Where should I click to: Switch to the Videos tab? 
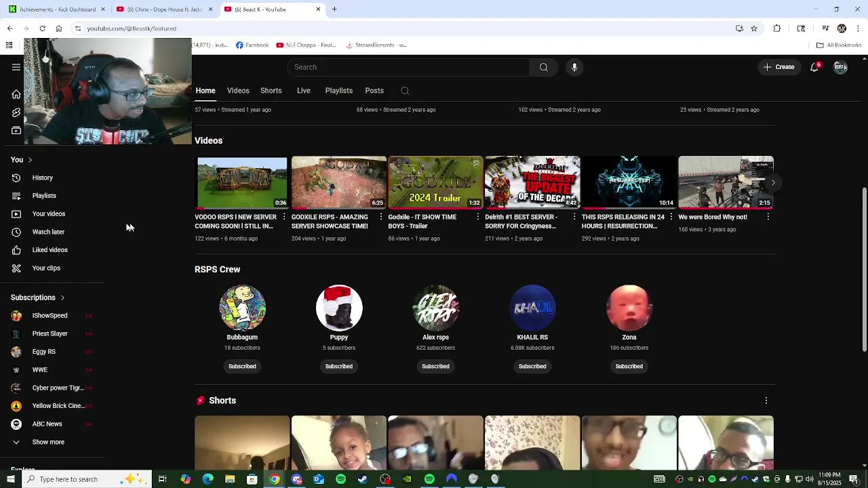click(x=238, y=91)
